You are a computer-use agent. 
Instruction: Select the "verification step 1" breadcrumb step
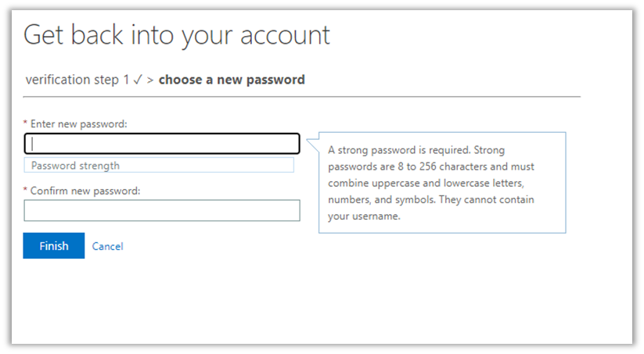[x=77, y=80]
